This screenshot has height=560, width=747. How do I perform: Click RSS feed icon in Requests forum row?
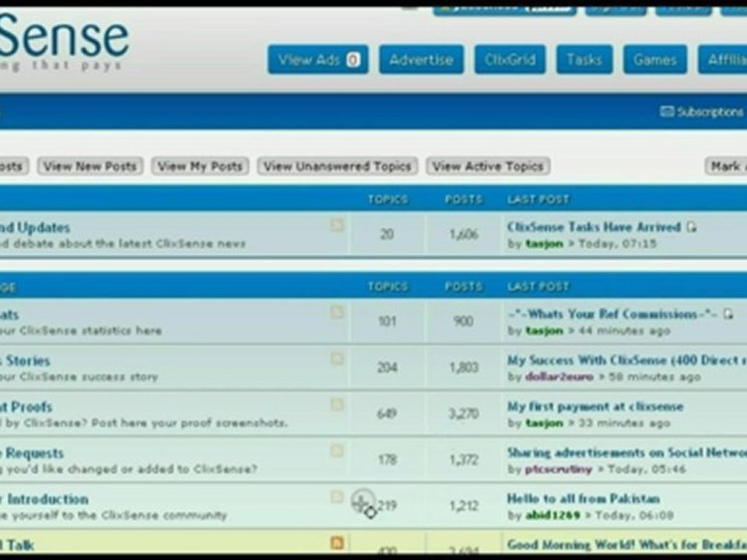point(337,450)
